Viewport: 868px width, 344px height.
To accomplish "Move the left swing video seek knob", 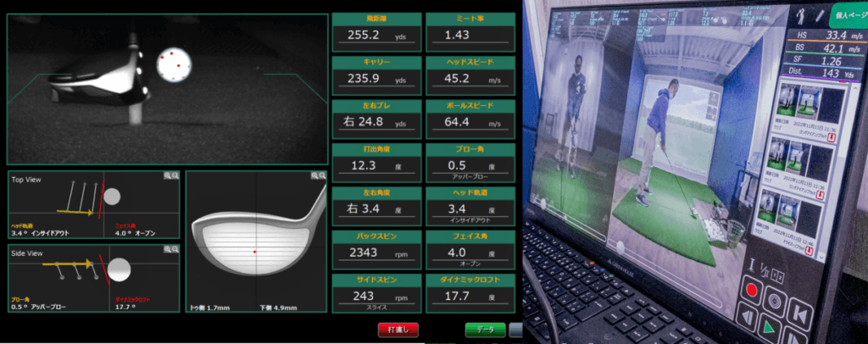I will pos(544,203).
